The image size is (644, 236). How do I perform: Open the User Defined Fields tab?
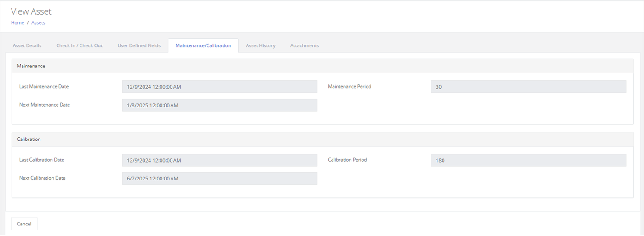click(139, 45)
